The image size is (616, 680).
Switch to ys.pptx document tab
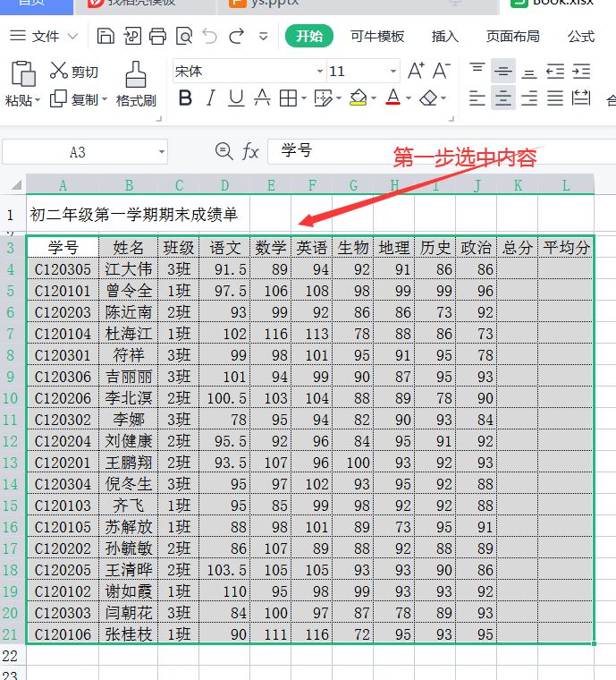click(357, 5)
